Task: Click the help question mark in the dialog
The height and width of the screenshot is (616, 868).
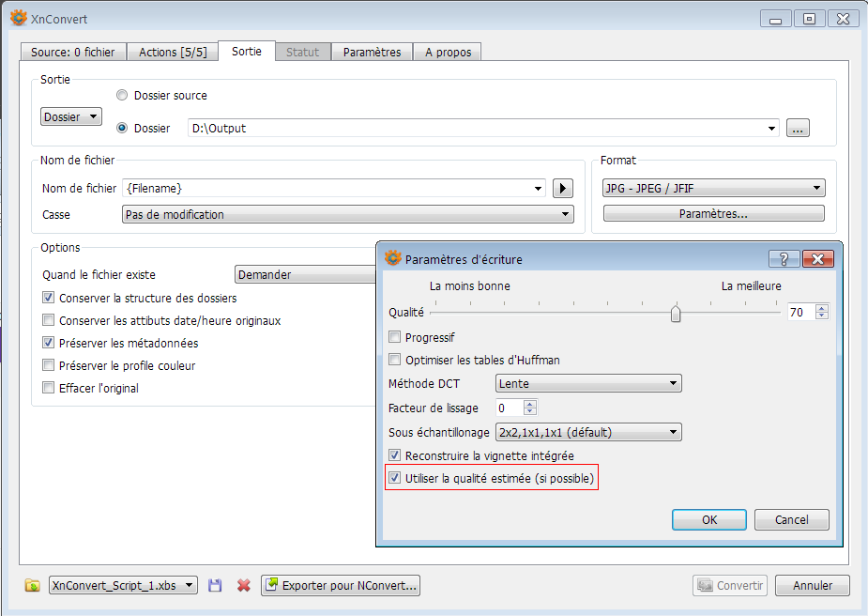Action: click(x=784, y=258)
